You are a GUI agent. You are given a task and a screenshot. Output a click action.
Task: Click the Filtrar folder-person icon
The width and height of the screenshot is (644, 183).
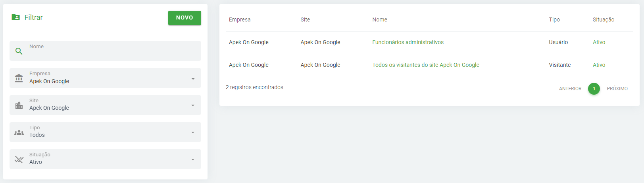point(16,17)
